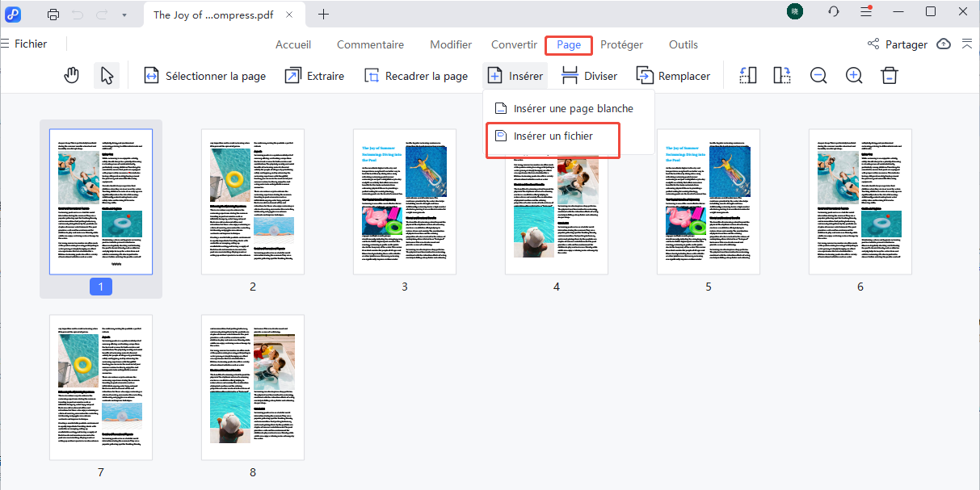Delete the selected page with trash icon
The image size is (980, 490).
click(x=890, y=76)
